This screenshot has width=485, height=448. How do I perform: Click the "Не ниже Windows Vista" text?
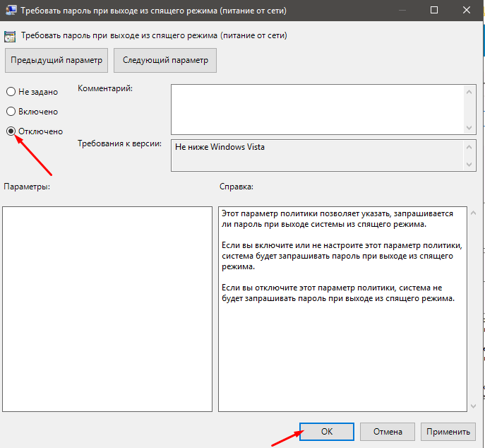pos(220,147)
